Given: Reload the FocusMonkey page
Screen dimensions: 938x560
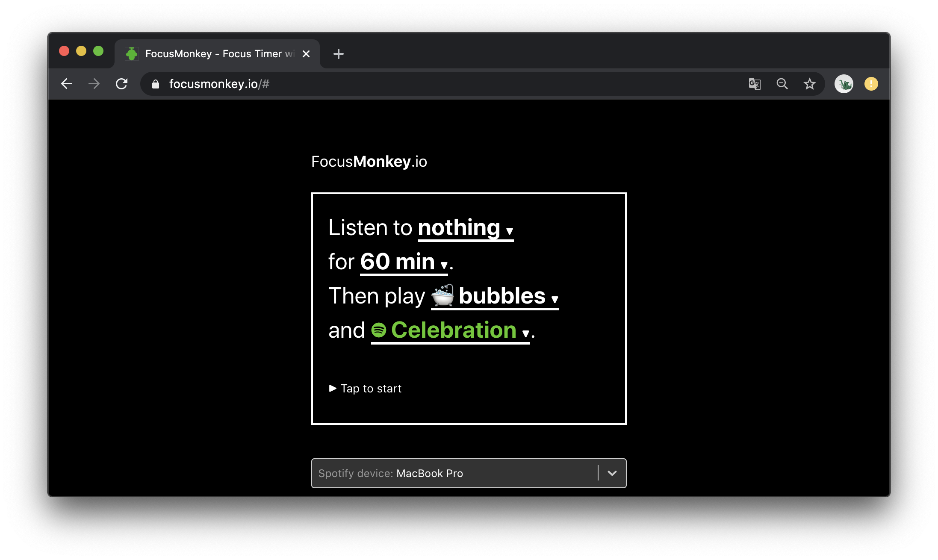Looking at the screenshot, I should (122, 84).
